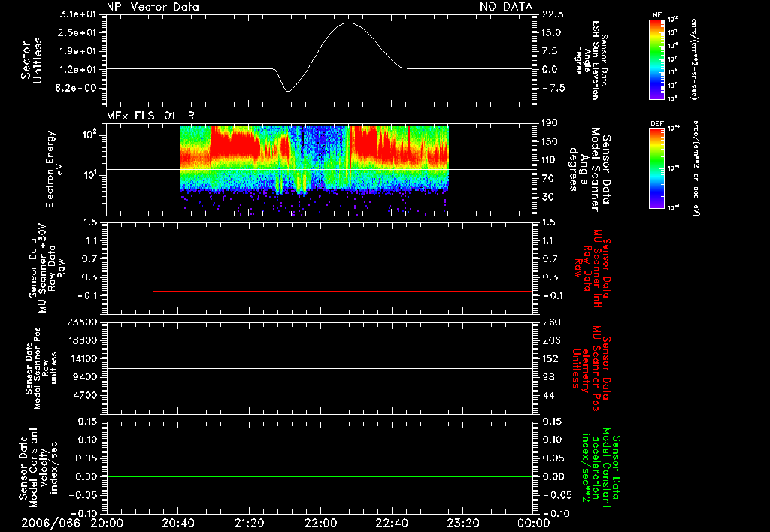Click the Sun Elevation Angle curve peak
Viewport: 770px width, 532px height.
coord(348,23)
